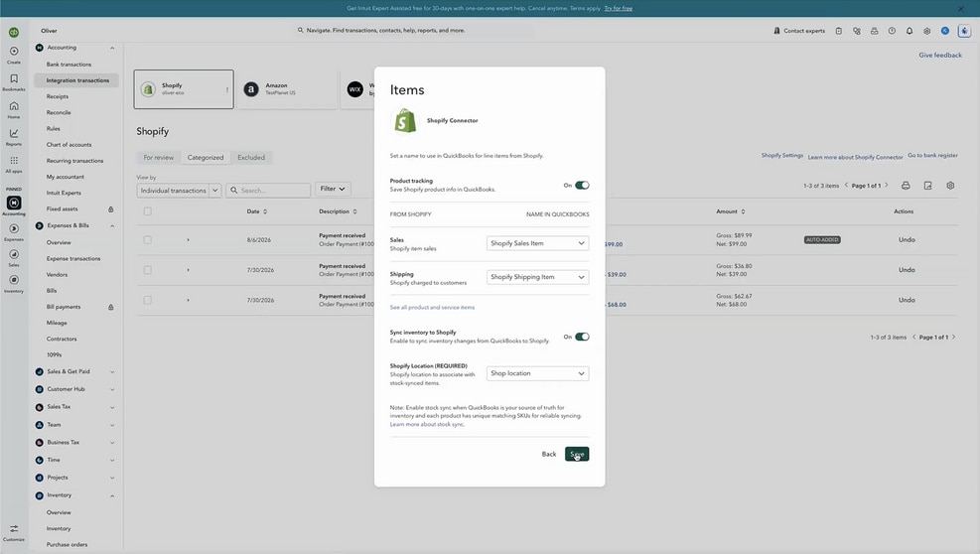The height and width of the screenshot is (554, 980).
Task: Open Shopify card options menu dots
Action: 226,90
